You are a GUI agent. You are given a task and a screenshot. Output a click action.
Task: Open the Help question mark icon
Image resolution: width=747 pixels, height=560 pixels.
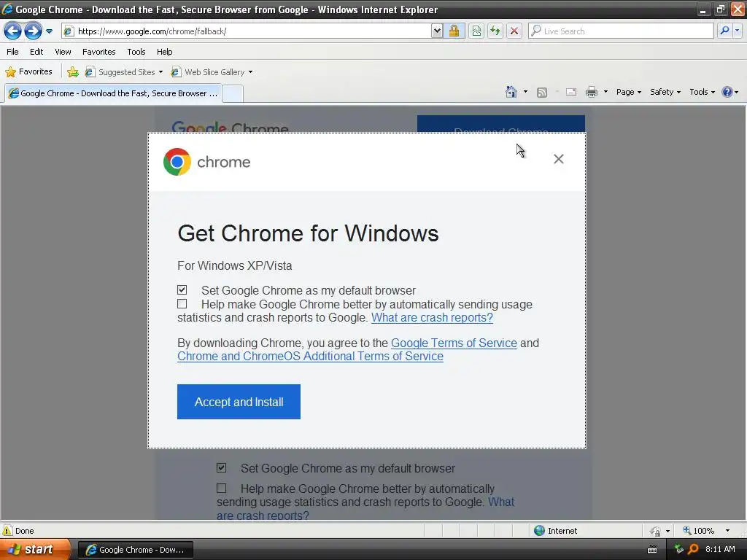pos(729,92)
